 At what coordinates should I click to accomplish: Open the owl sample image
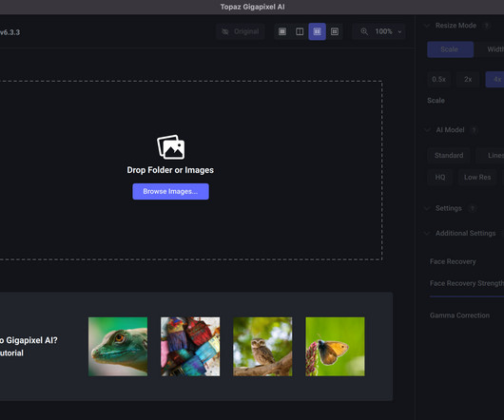pos(262,347)
